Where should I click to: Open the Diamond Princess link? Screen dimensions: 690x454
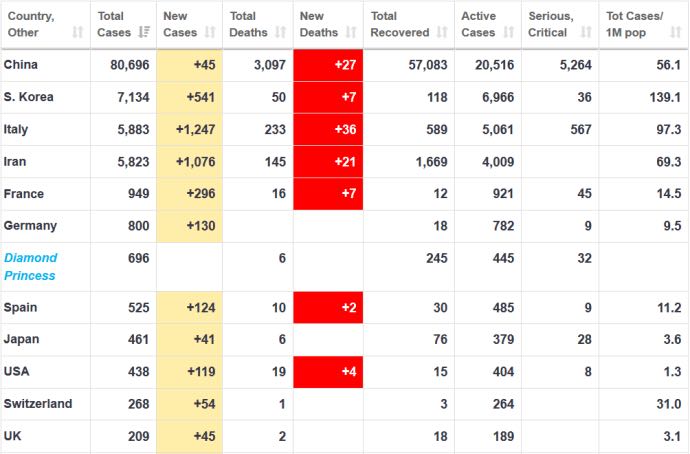tap(31, 266)
